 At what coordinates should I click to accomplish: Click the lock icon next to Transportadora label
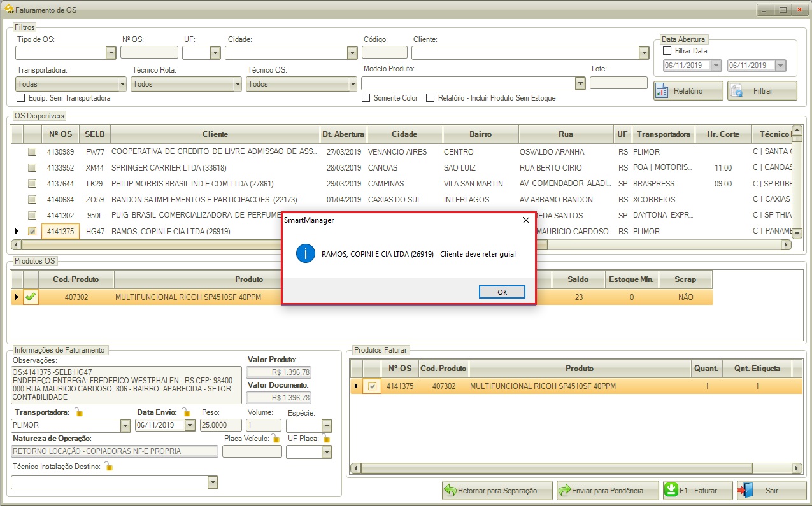point(78,412)
